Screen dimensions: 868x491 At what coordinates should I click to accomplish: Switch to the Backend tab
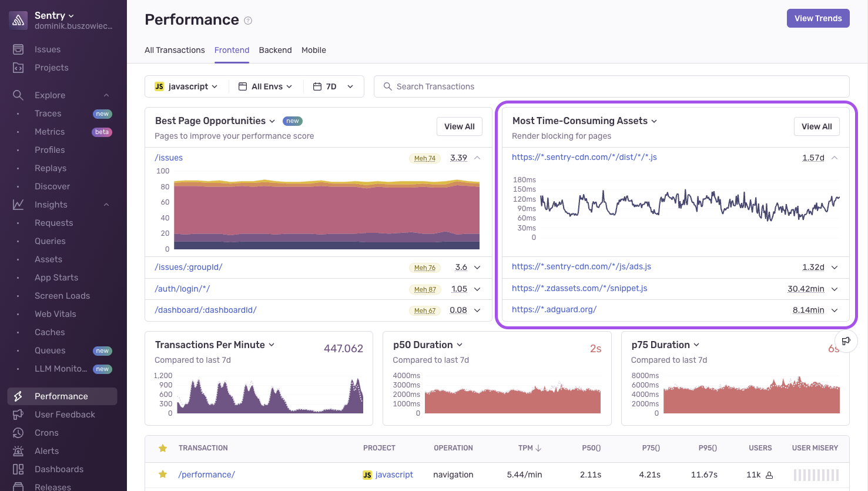click(x=275, y=50)
